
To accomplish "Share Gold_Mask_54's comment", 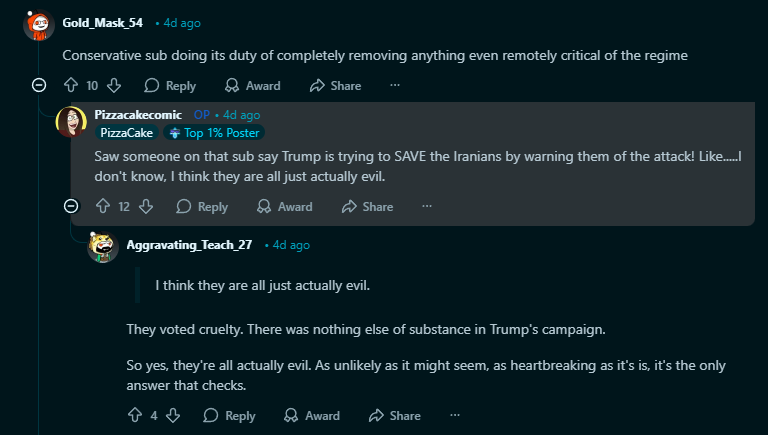I will click(336, 85).
